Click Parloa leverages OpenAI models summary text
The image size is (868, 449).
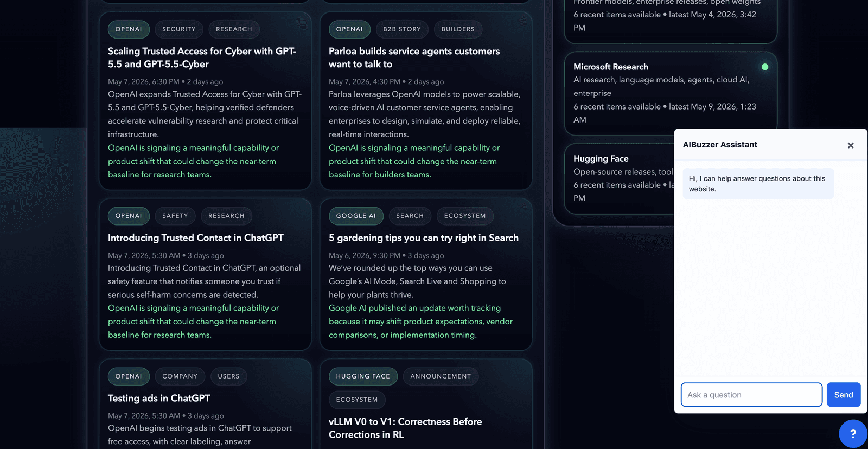[x=424, y=114]
